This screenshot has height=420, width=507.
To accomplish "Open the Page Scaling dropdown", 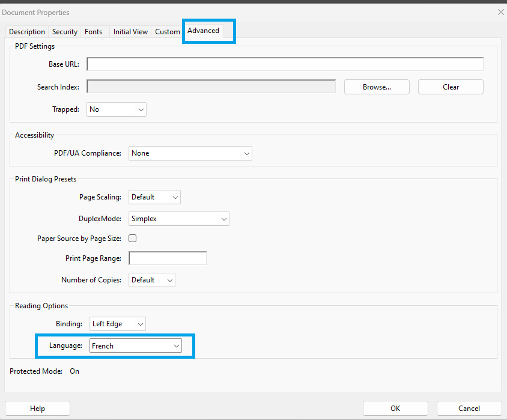I will [x=154, y=197].
